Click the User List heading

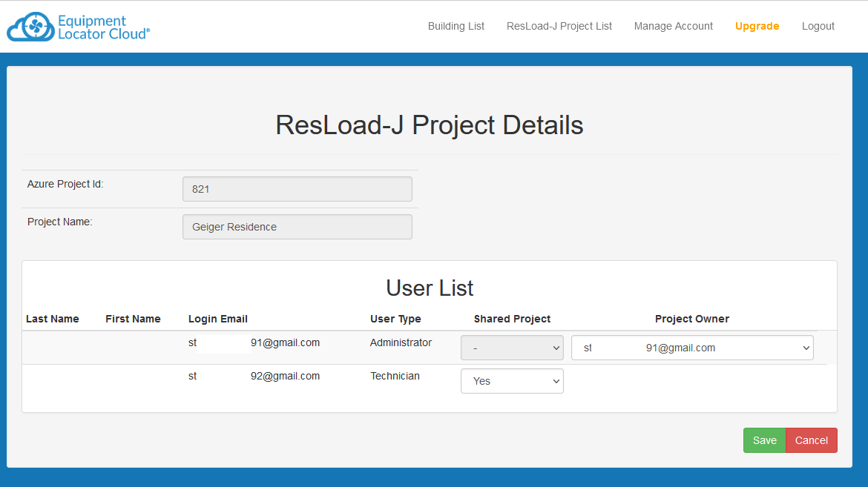[430, 288]
